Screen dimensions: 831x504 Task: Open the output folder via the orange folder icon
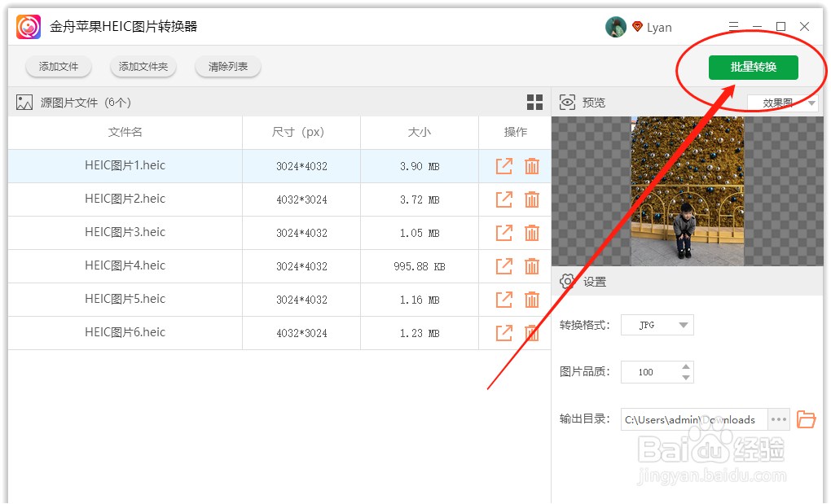[806, 419]
